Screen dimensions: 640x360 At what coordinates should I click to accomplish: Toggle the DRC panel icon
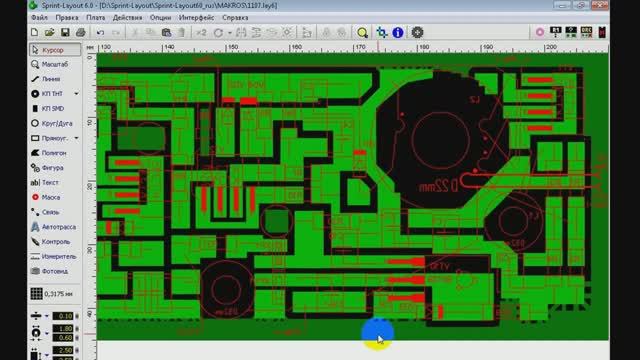[x=586, y=32]
